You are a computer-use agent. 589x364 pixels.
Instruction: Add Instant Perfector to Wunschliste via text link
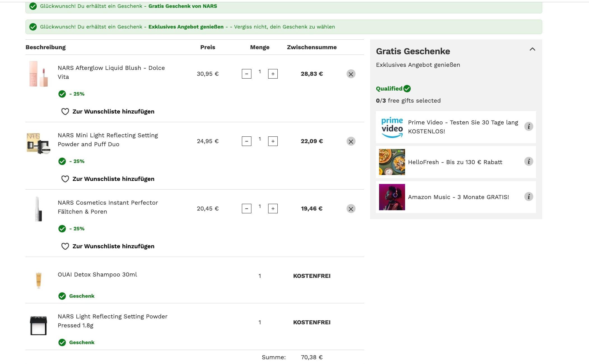(113, 246)
